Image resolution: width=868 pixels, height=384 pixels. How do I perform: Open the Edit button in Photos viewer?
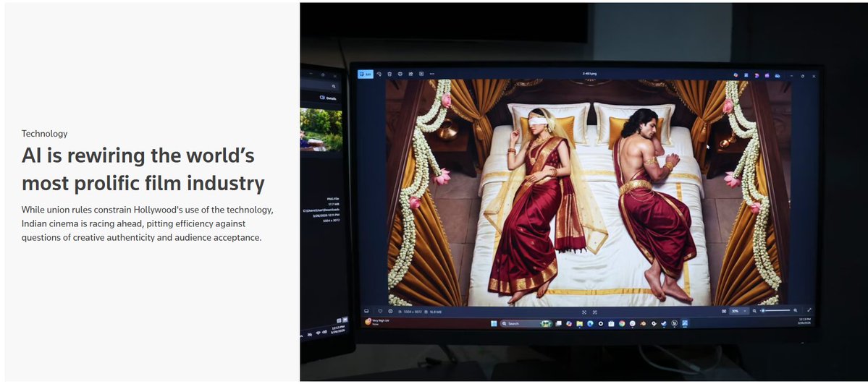(366, 74)
